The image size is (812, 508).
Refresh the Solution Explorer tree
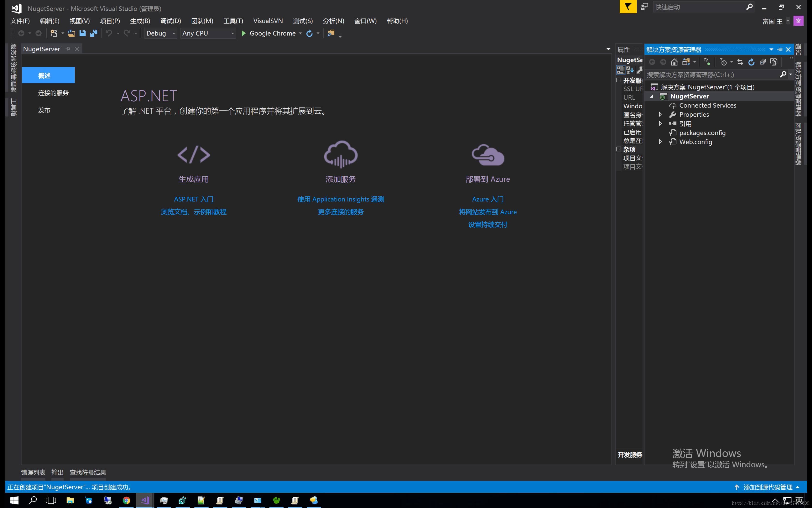[x=752, y=62]
